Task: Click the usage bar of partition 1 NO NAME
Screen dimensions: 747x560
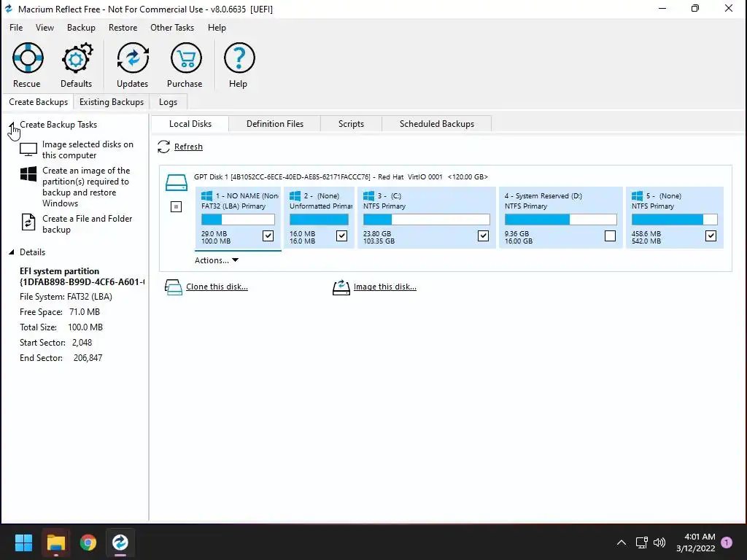Action: (238, 219)
